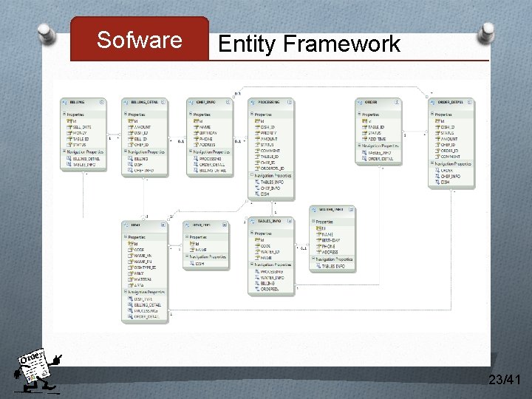The width and height of the screenshot is (532, 399).
Task: Collapse Navigation Properties section in PROCESSING entity
Action: (252, 175)
